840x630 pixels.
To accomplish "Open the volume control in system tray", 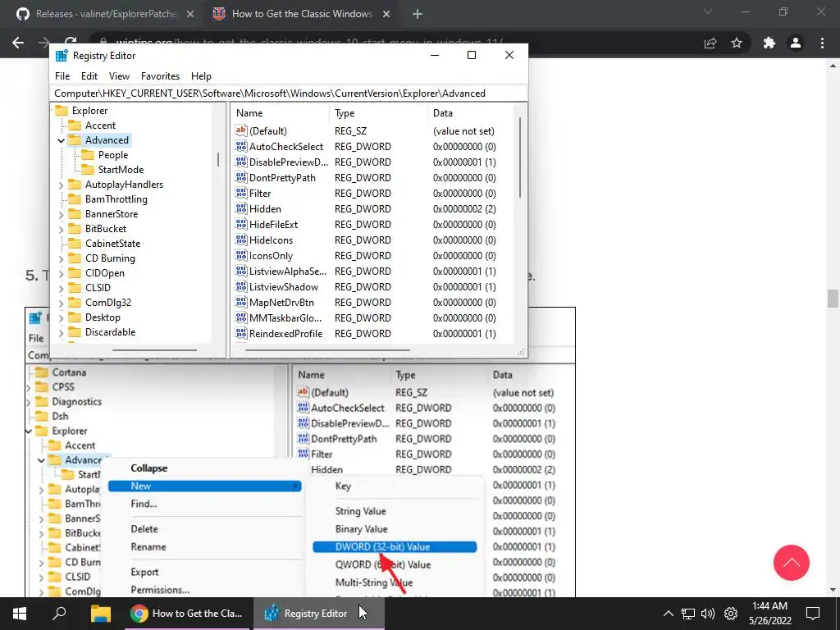I will tap(708, 614).
